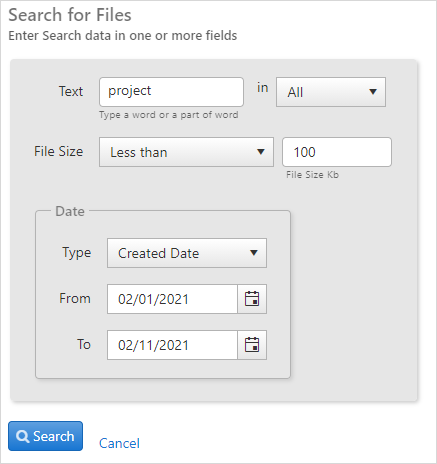Click the 'Text' field label

click(x=71, y=91)
